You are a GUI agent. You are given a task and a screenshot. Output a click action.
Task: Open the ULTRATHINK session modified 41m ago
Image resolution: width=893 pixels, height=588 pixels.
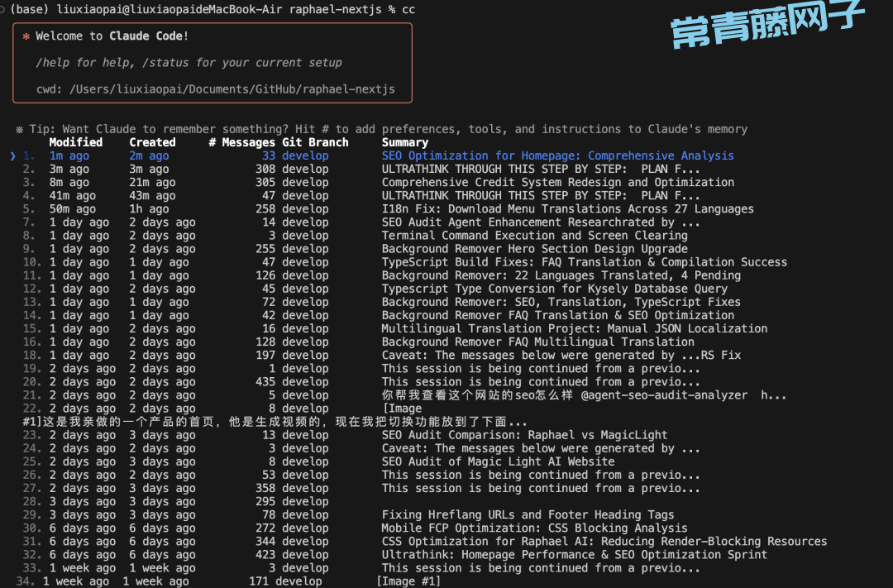(x=361, y=195)
